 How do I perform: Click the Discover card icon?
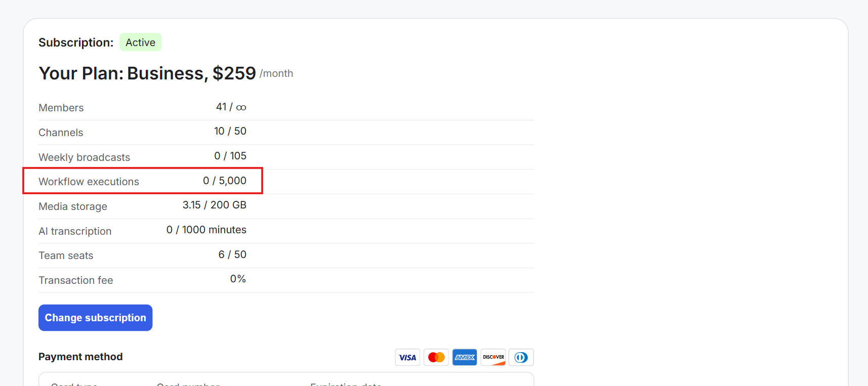coord(493,357)
